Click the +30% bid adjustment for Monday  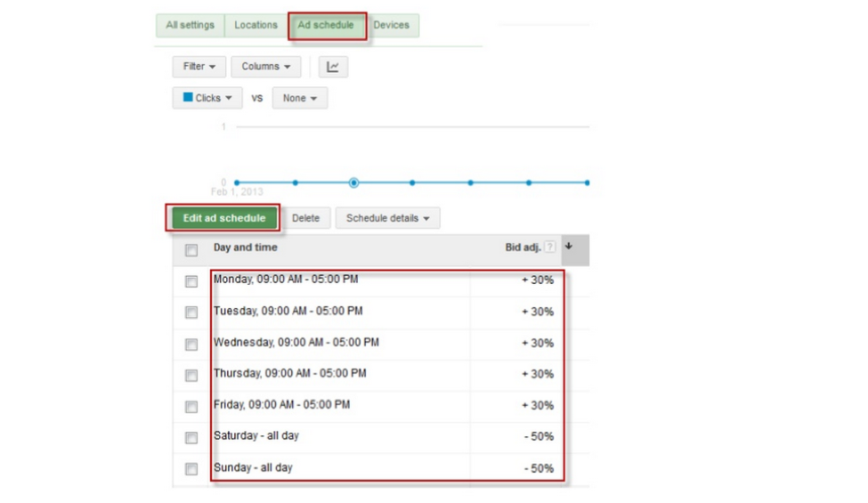point(538,280)
